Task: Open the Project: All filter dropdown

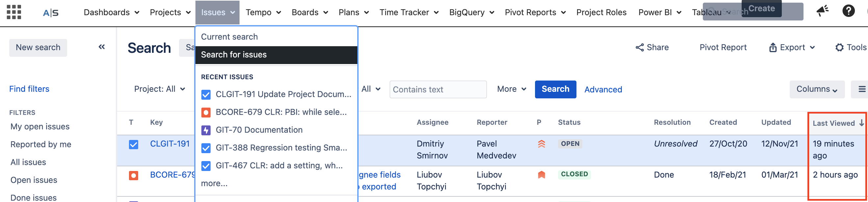Action: point(160,89)
